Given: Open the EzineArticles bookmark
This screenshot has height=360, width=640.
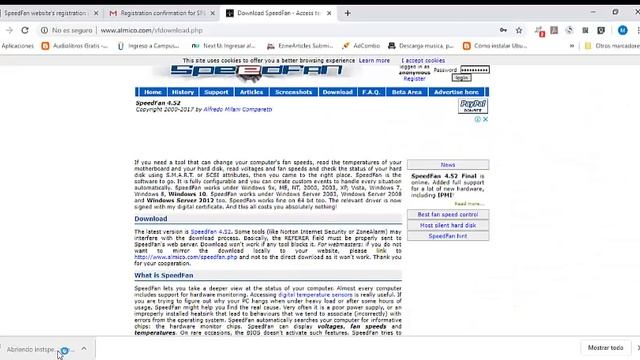Looking at the screenshot, I should point(300,46).
